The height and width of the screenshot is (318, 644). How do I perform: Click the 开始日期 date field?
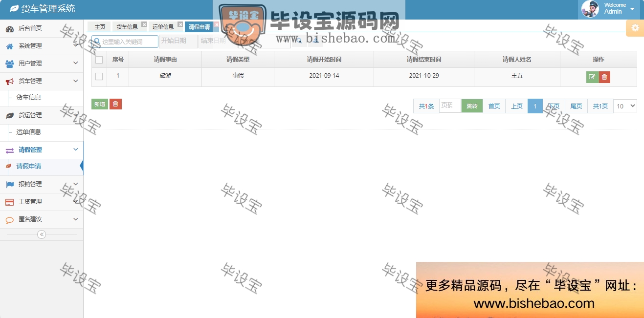[x=178, y=42]
